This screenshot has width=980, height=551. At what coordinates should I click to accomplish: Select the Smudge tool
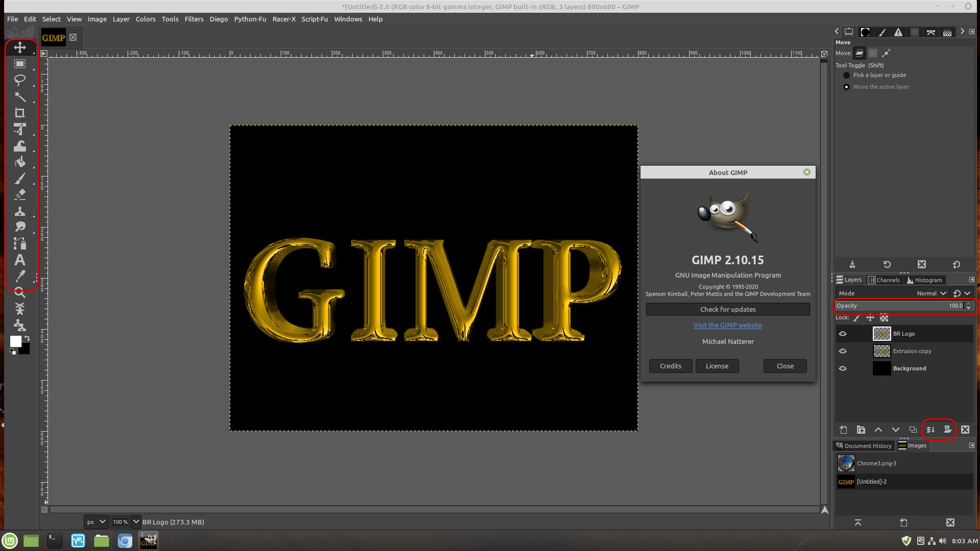point(20,227)
